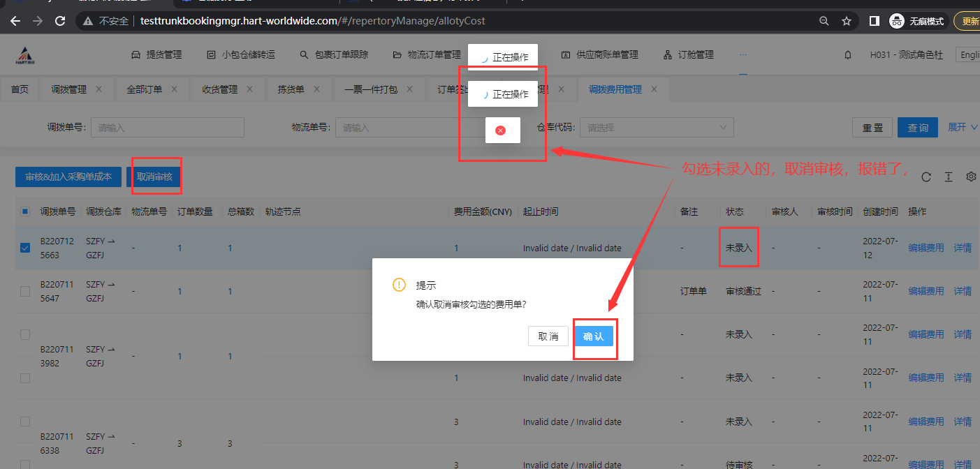
Task: Confirm the dialog with 确认
Action: tap(593, 336)
